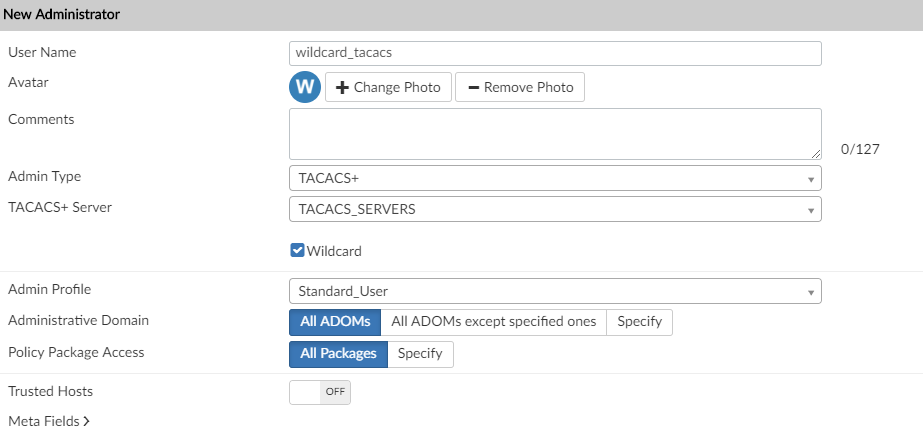Click the plus icon on Change Photo

[x=342, y=87]
